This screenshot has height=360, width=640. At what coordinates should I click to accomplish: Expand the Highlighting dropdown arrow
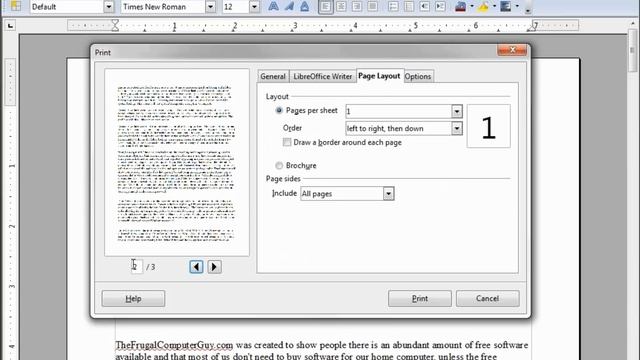[x=494, y=7]
